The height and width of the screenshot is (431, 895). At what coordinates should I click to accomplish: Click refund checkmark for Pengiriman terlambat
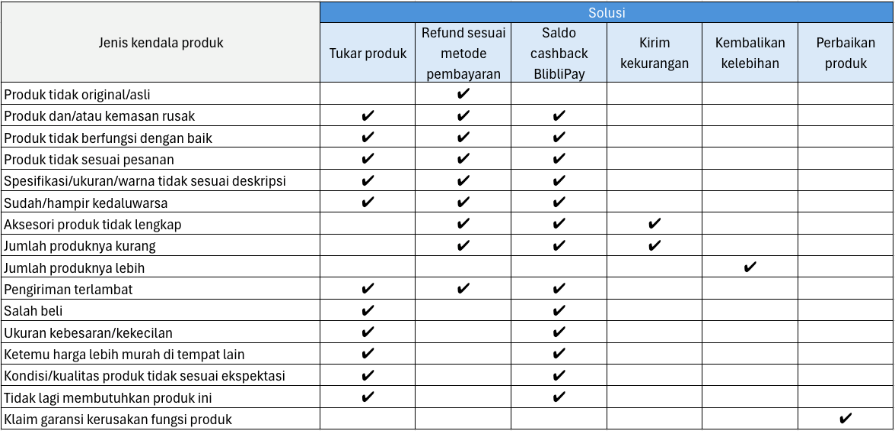[x=463, y=289]
